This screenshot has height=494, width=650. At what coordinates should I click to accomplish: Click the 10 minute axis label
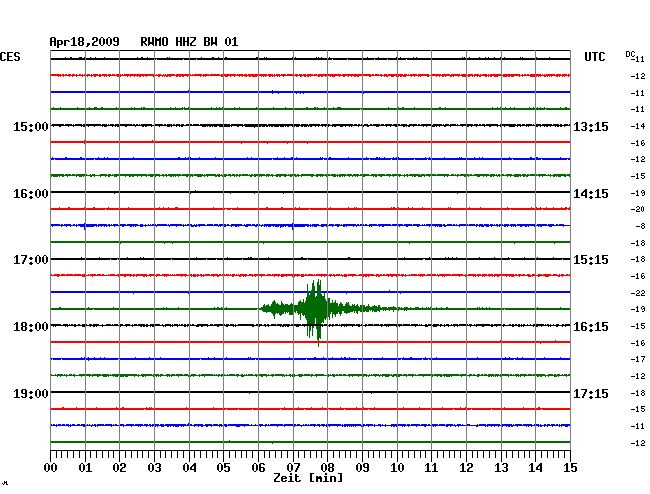(397, 468)
